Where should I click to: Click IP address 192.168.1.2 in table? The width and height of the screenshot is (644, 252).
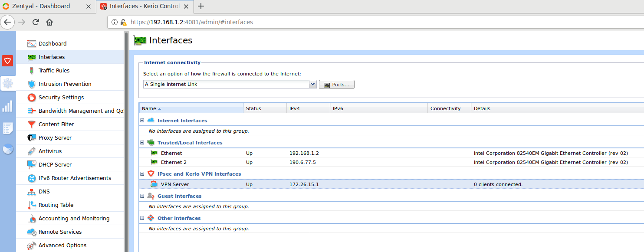pyautogui.click(x=304, y=153)
